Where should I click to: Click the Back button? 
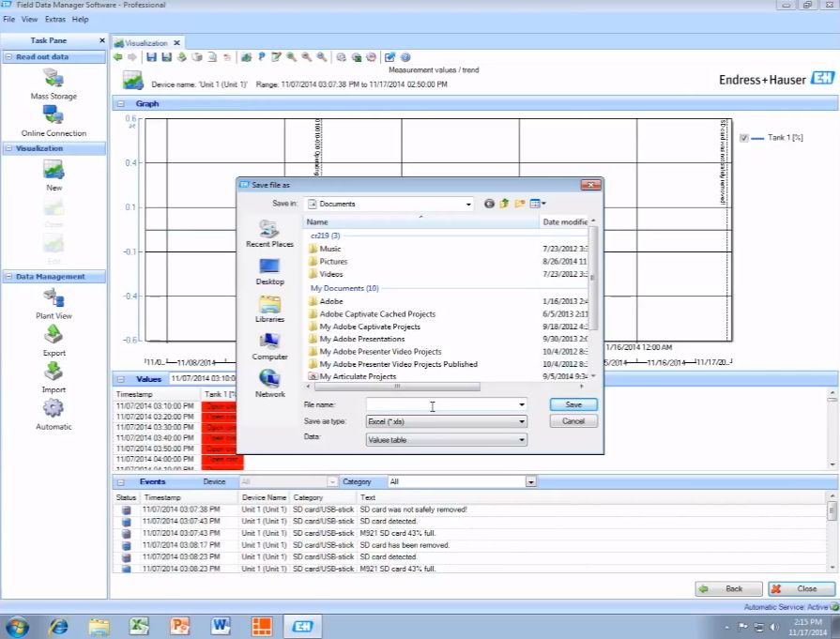(x=728, y=588)
